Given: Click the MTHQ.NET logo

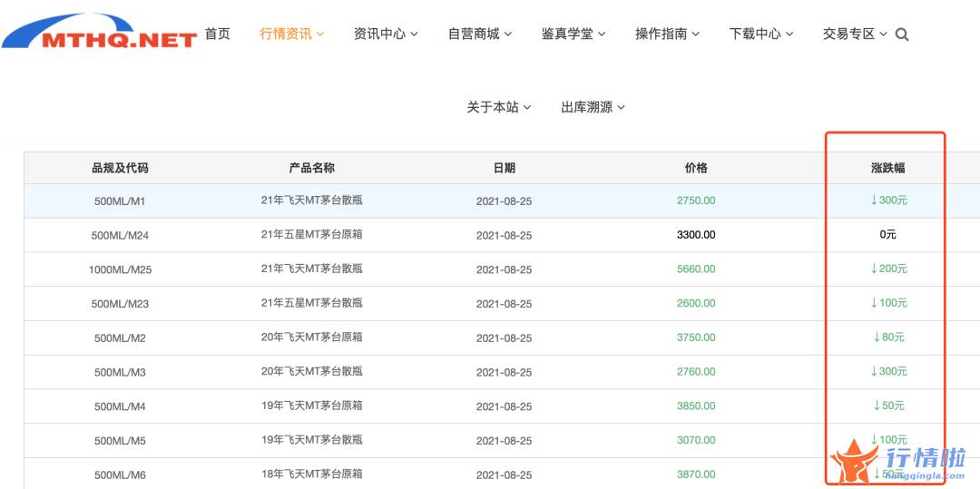Looking at the screenshot, I should pos(100,31).
